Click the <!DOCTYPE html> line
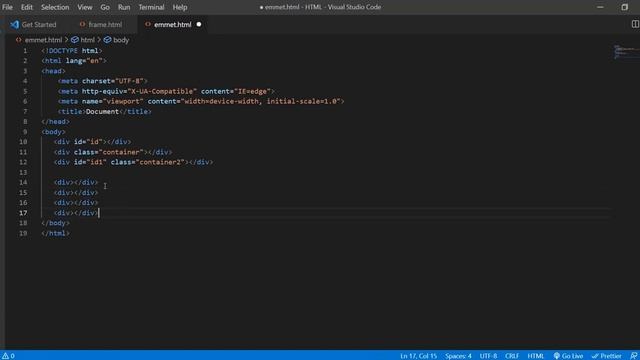Viewport: 640px width, 360px height. (x=72, y=51)
